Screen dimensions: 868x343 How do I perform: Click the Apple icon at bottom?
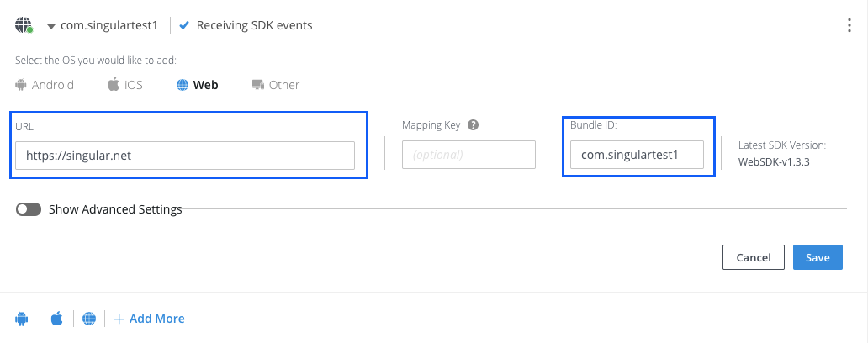(57, 319)
